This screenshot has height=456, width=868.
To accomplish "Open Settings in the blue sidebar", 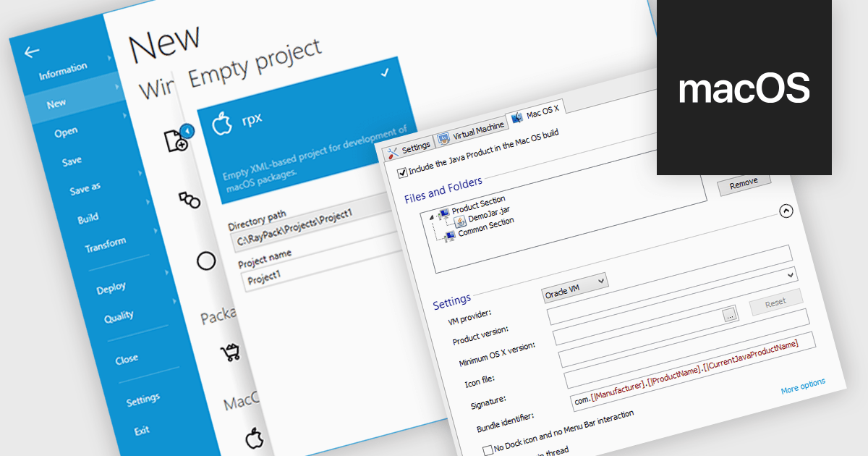I will (x=142, y=400).
